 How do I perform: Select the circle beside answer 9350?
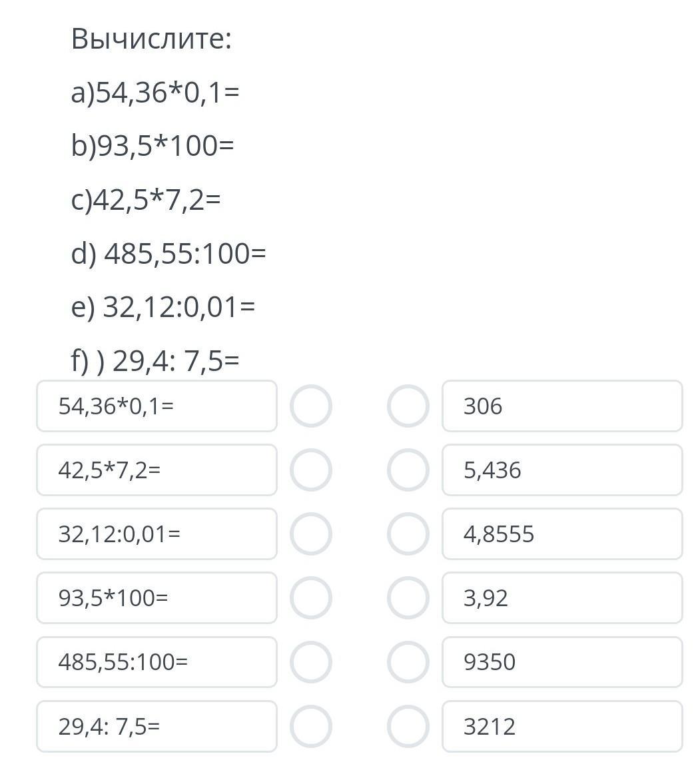click(408, 662)
